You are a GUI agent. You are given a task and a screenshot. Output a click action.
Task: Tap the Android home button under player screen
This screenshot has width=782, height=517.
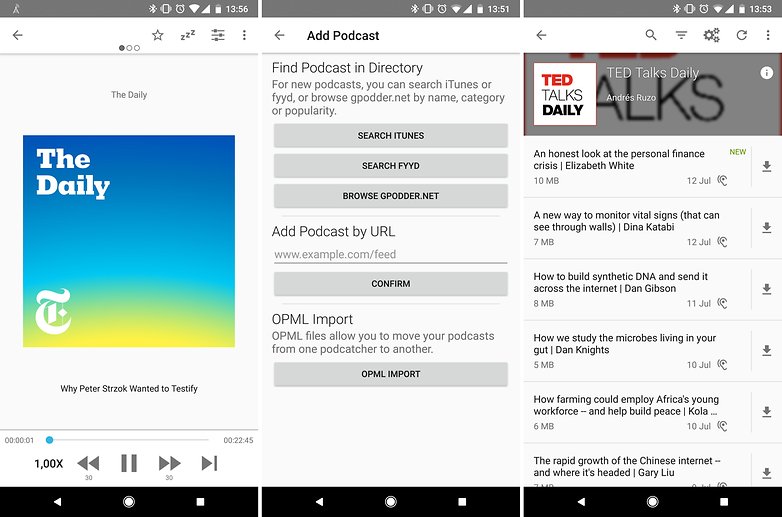129,502
